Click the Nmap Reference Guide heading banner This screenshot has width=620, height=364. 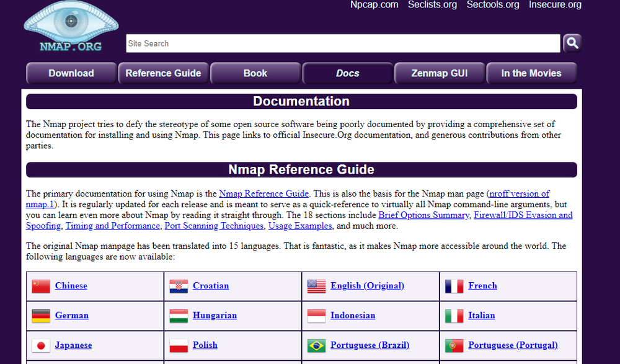click(x=301, y=170)
